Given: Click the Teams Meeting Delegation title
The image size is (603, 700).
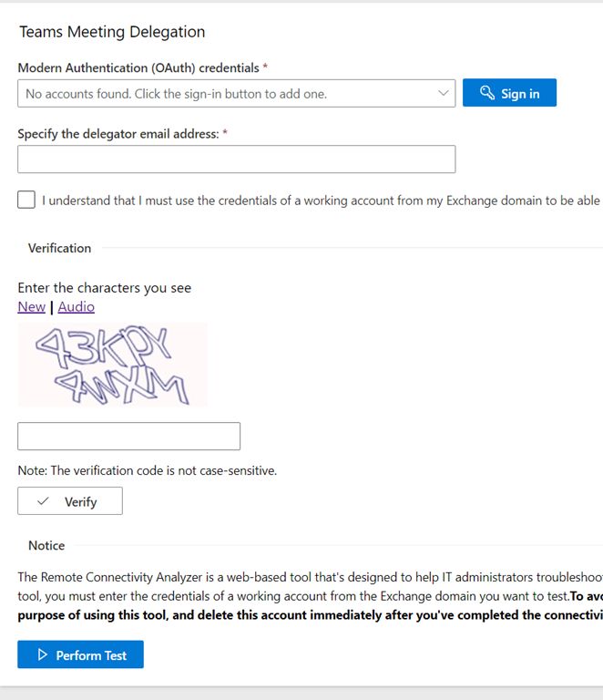Looking at the screenshot, I should tap(112, 32).
